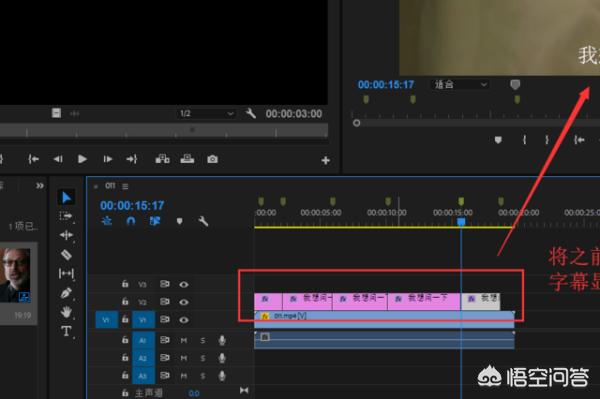Toggle lock on the V1 track
The image size is (600, 399).
click(125, 319)
